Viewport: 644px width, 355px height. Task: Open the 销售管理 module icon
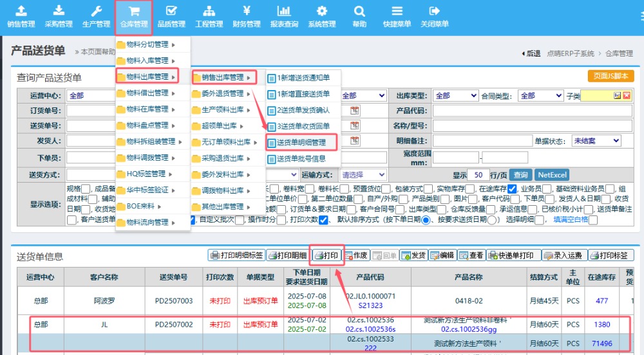pyautogui.click(x=21, y=11)
